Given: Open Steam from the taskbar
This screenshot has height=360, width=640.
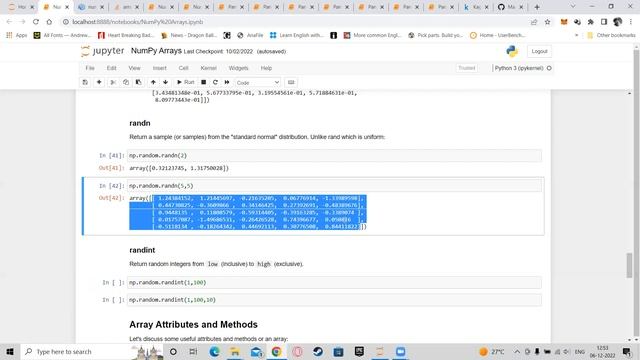Looking at the screenshot, I should click(318, 351).
